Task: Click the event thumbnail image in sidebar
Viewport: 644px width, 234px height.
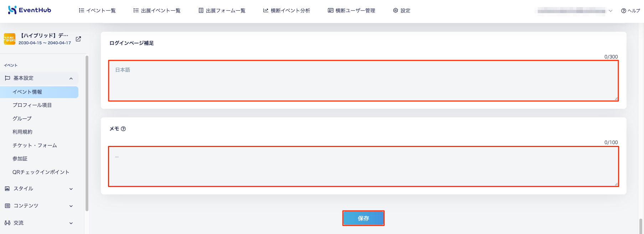Action: [10, 39]
